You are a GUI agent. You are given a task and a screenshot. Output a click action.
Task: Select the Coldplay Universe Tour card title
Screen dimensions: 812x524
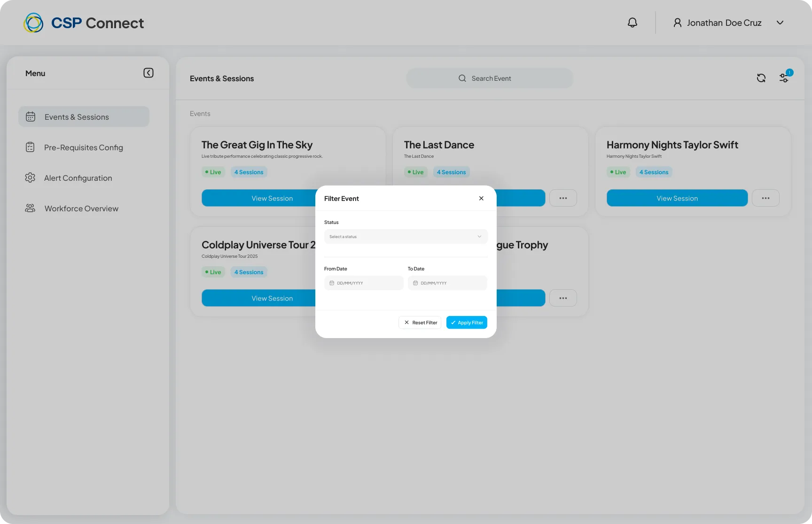coord(258,245)
